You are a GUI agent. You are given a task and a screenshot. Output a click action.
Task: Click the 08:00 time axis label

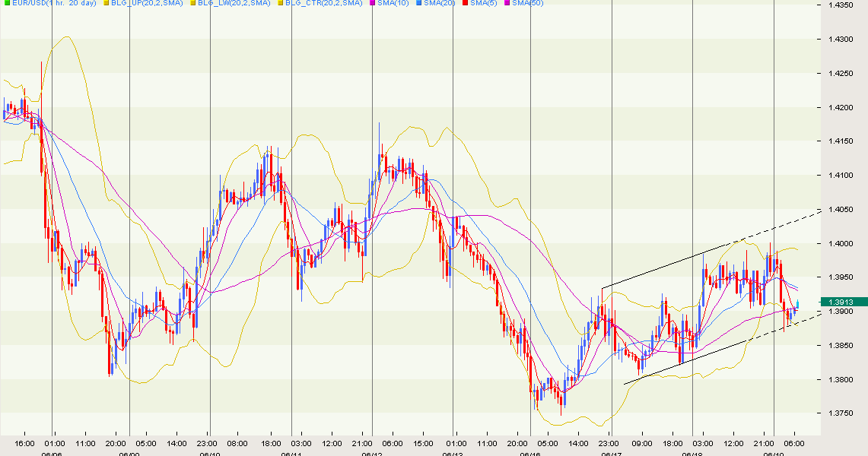point(237,443)
